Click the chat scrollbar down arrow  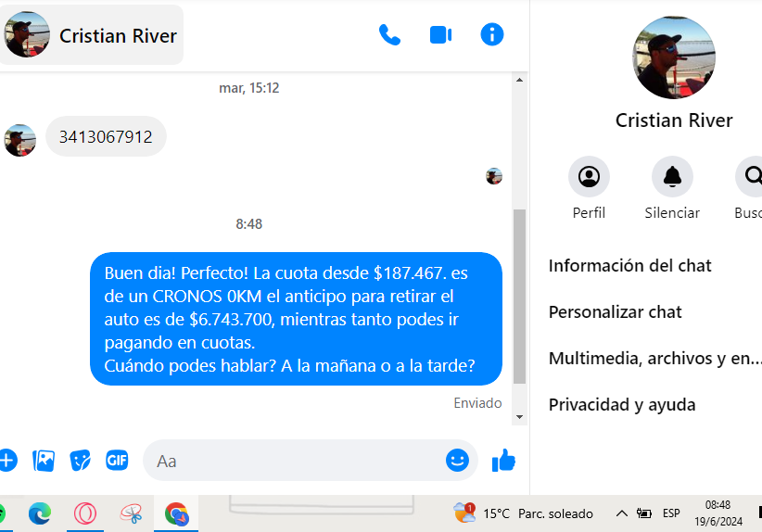pyautogui.click(x=519, y=417)
